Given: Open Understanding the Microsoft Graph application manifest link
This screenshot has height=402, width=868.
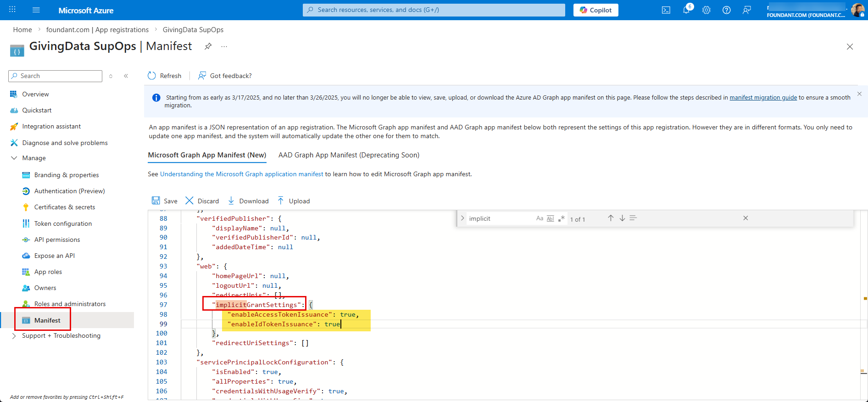Looking at the screenshot, I should click(x=241, y=174).
